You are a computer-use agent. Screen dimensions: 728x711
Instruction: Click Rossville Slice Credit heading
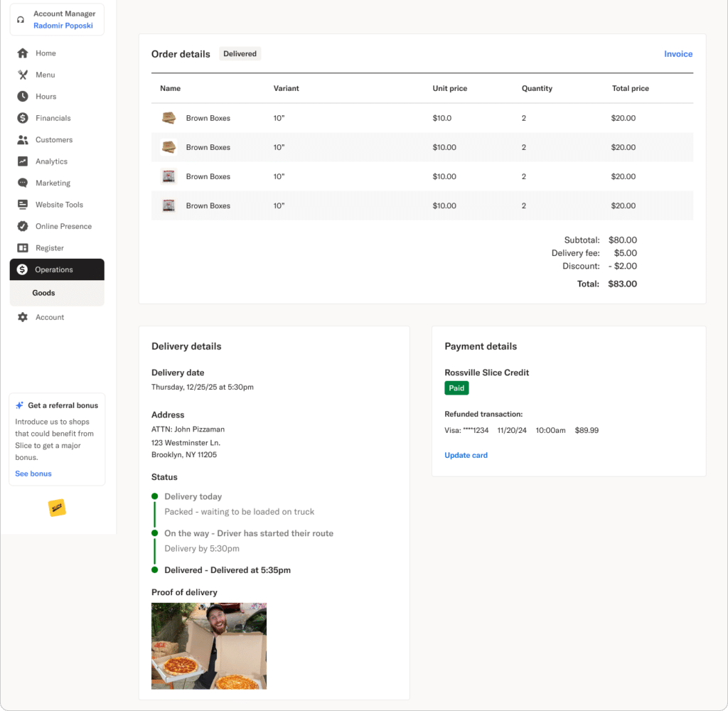(x=486, y=373)
